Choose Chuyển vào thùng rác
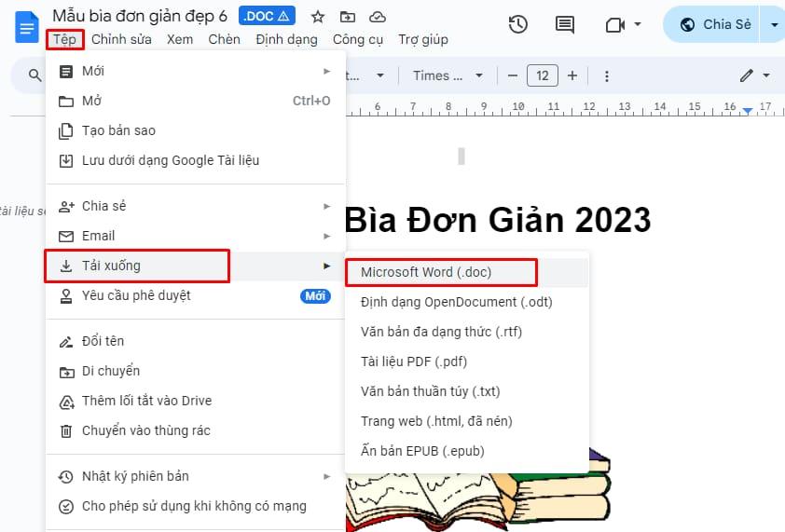785x532 pixels. 195,430
